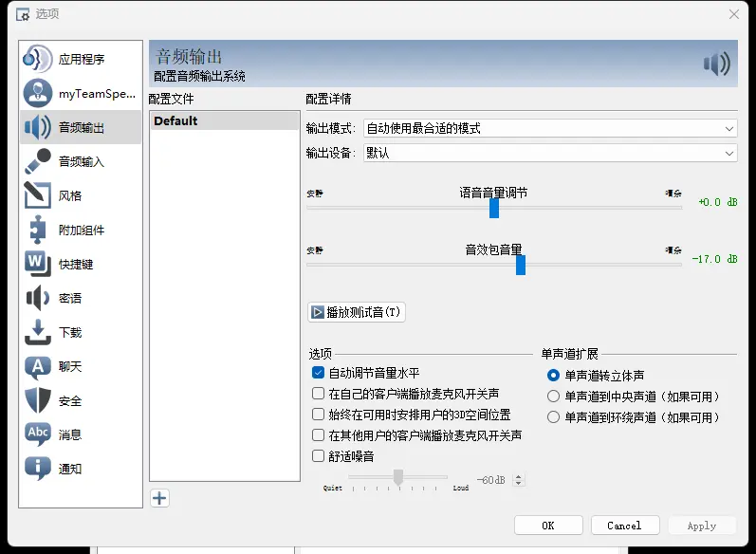Screen dimensions: 756x554
Task: Add a new profile with plus button
Action: click(159, 498)
